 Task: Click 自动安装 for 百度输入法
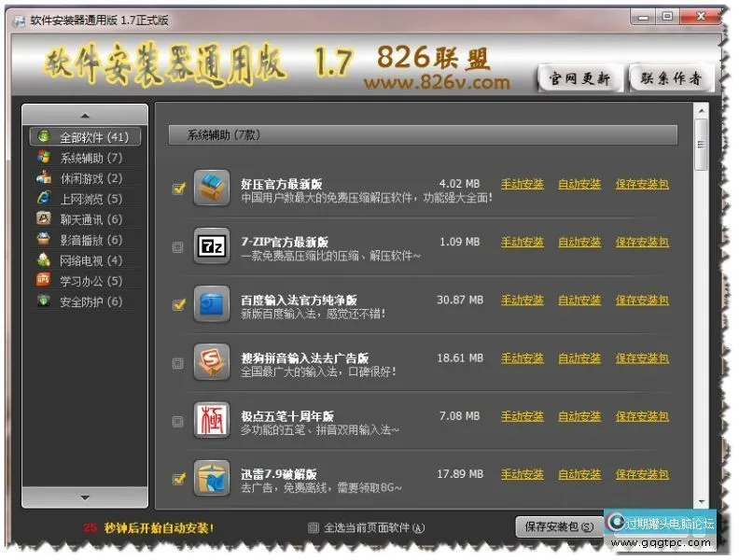coord(579,300)
